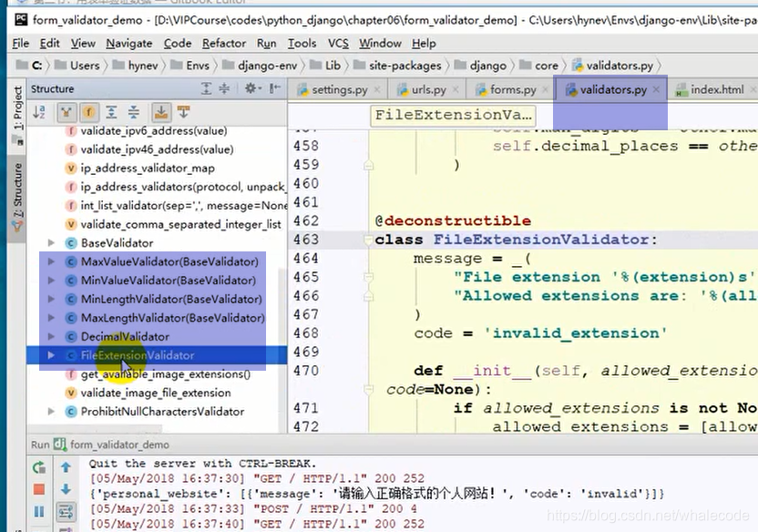
Task: Toggle Show Inherited members icon
Action: (67, 112)
